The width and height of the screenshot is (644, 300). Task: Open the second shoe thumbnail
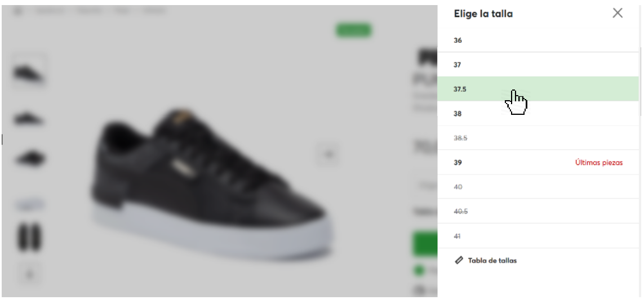[x=29, y=118]
